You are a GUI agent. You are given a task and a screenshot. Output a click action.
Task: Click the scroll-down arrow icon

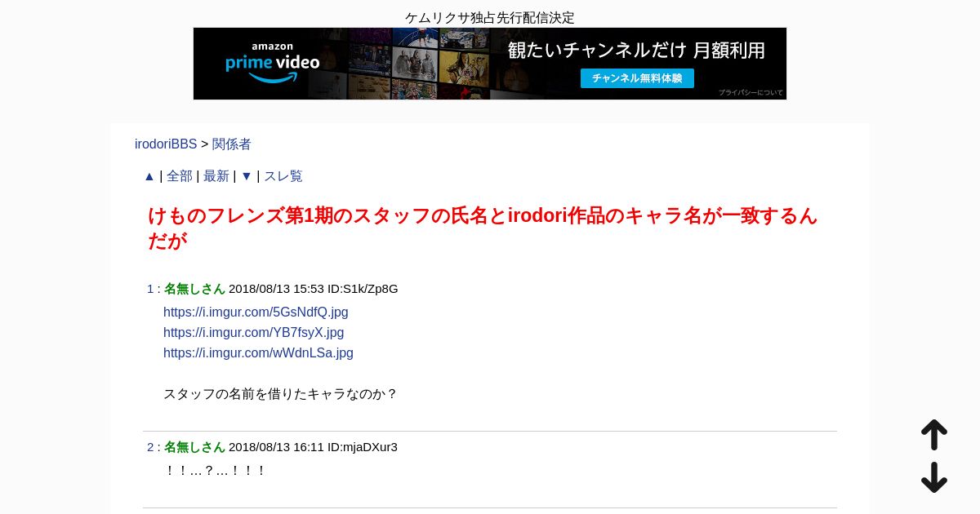coord(934,477)
